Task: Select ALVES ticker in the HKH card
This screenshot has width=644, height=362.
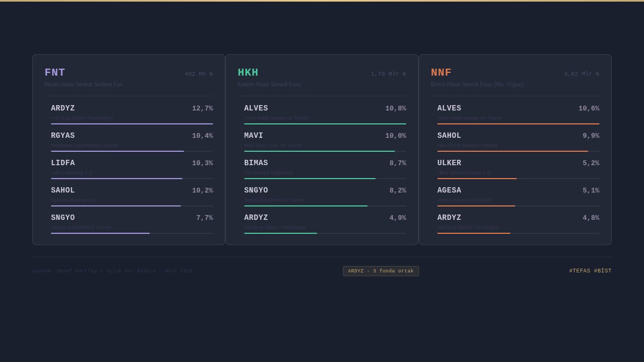Action: (x=256, y=108)
